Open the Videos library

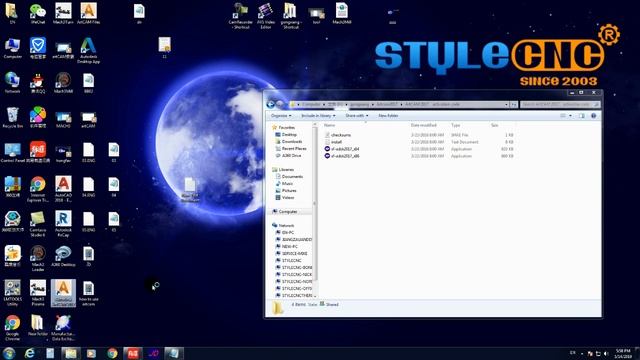tap(288, 198)
